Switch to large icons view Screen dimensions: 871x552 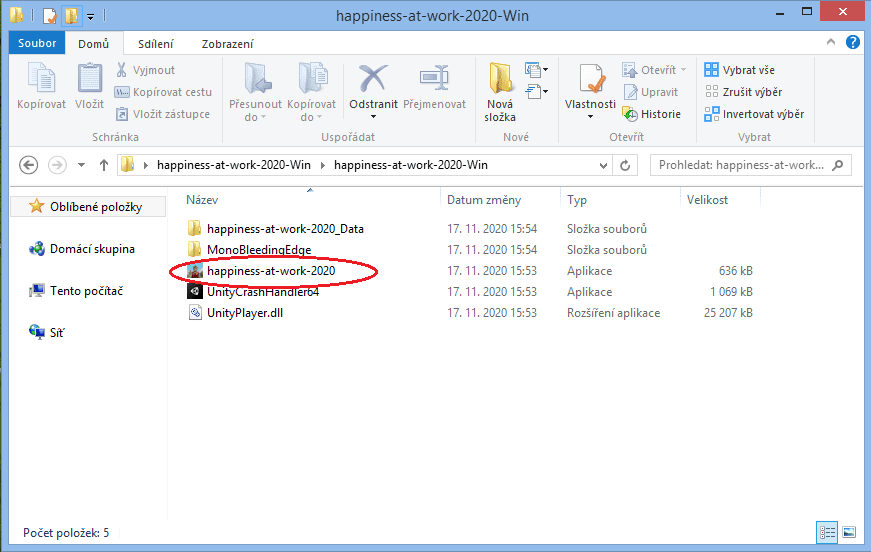point(849,533)
